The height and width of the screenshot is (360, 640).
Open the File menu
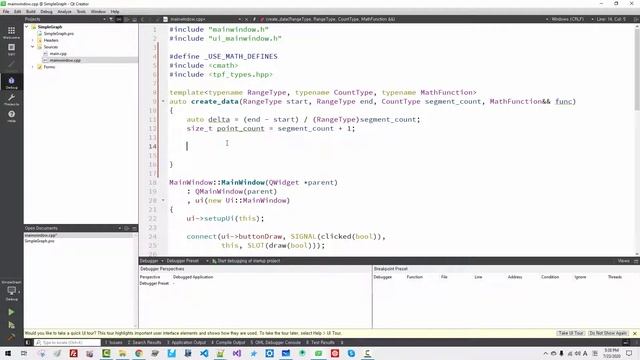point(6,11)
